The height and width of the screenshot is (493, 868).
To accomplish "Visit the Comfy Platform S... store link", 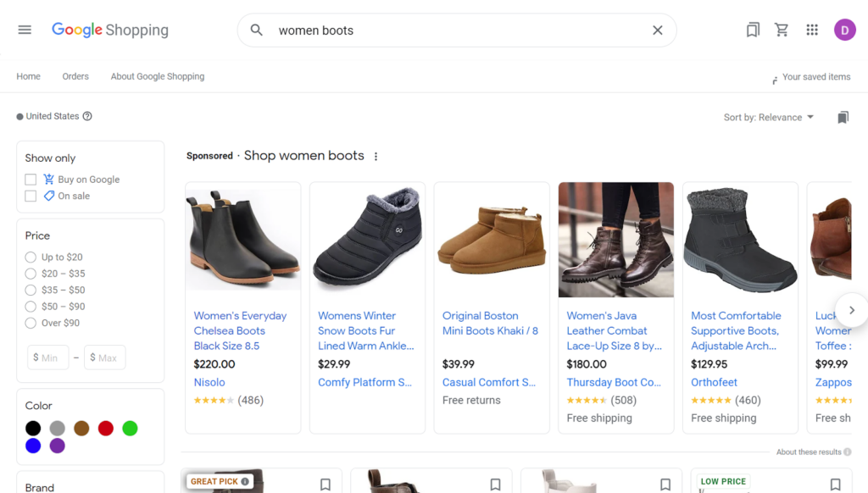I will (364, 382).
